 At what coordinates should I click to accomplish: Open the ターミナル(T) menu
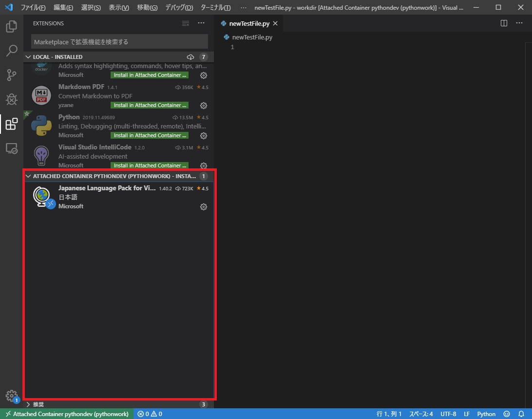pos(215,7)
